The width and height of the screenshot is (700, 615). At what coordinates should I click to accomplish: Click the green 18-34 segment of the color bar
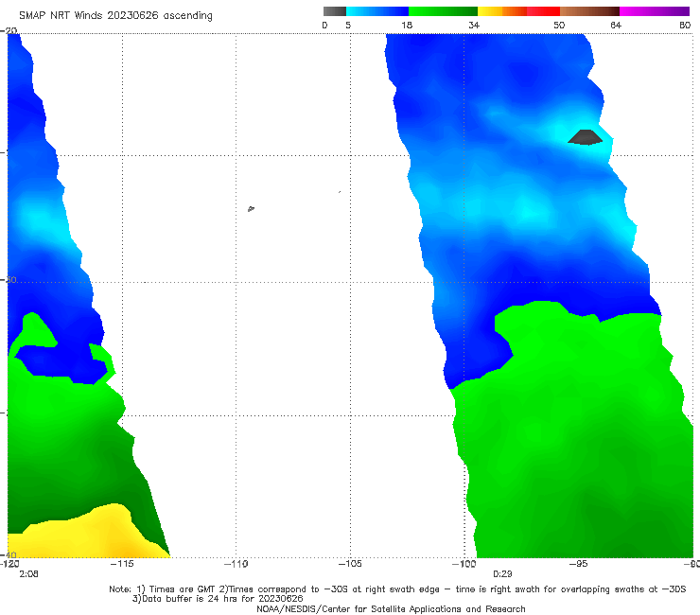pyautogui.click(x=443, y=11)
